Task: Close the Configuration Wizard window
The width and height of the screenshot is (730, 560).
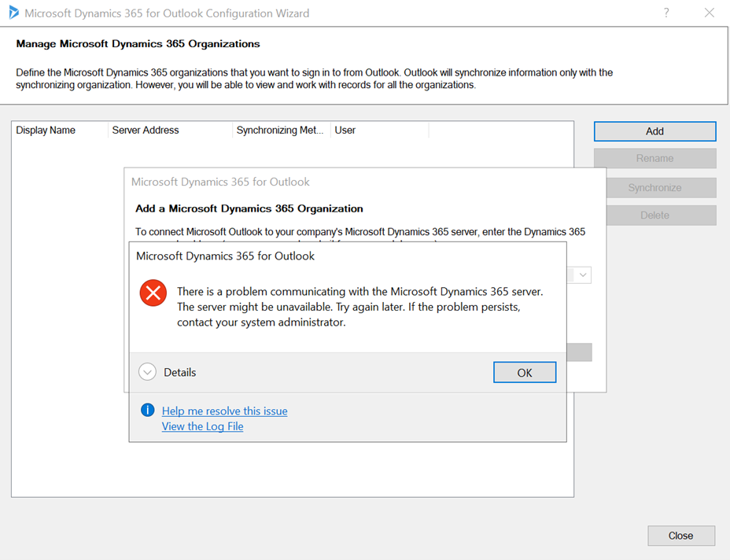Action: tap(709, 13)
